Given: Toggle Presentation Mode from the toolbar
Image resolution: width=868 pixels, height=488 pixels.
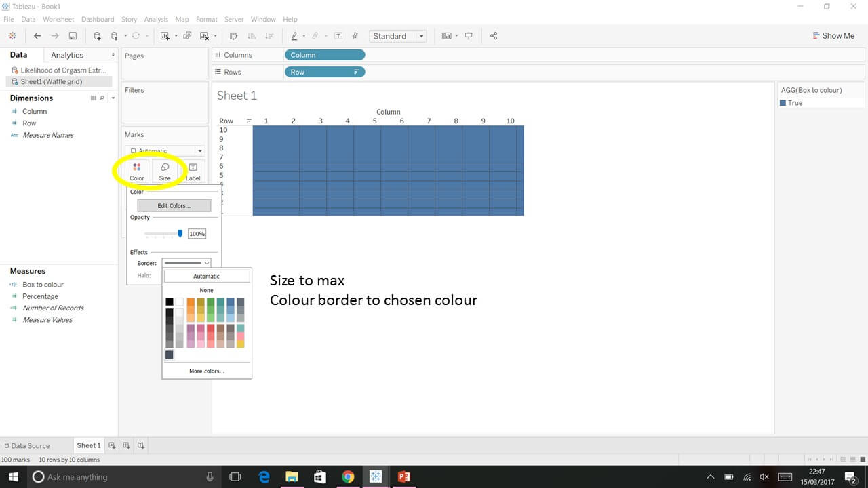Looking at the screenshot, I should (467, 35).
